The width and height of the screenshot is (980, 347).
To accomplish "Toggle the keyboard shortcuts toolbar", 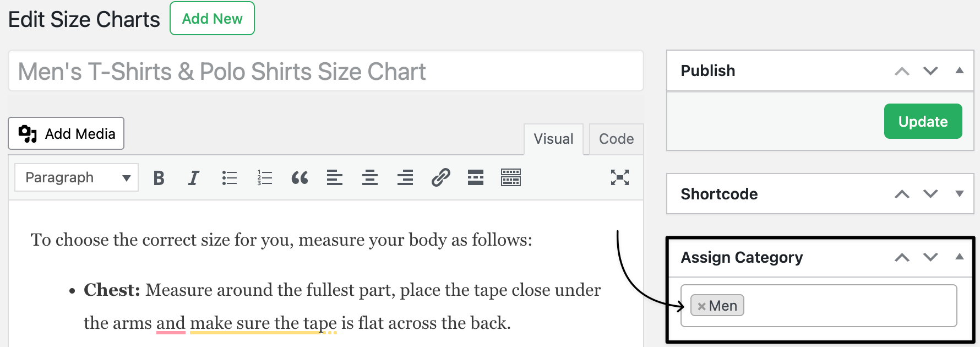I will pyautogui.click(x=510, y=177).
